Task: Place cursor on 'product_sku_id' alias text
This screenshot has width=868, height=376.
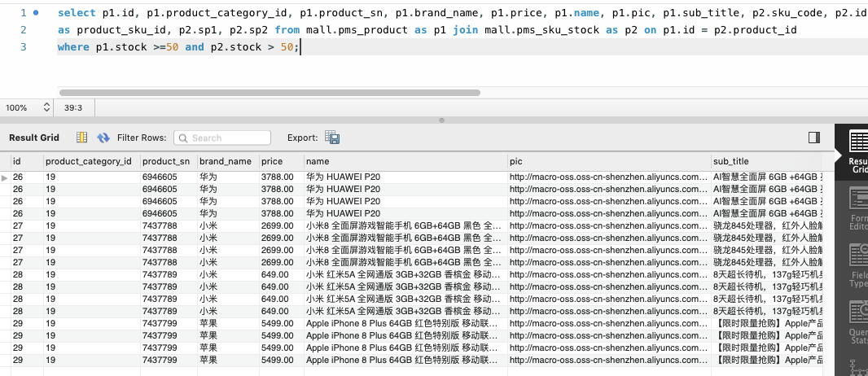Action: tap(124, 30)
